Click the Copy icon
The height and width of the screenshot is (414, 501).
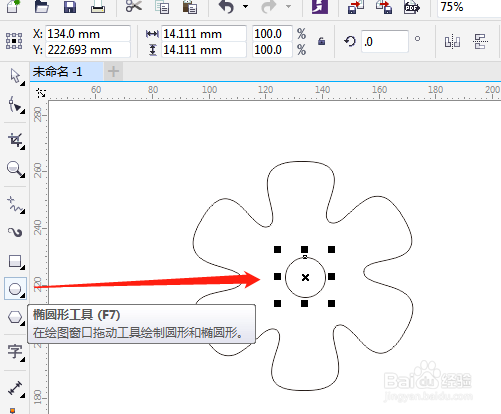tap(162, 6)
